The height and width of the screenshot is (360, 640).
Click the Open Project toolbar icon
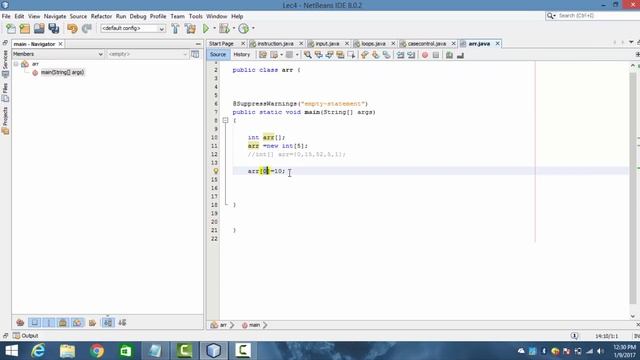pos(39,29)
